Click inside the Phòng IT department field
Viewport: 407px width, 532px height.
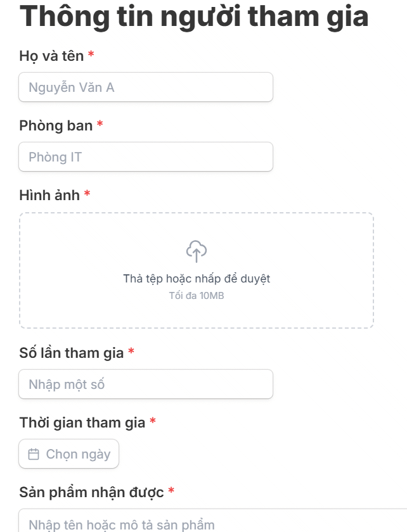click(146, 156)
